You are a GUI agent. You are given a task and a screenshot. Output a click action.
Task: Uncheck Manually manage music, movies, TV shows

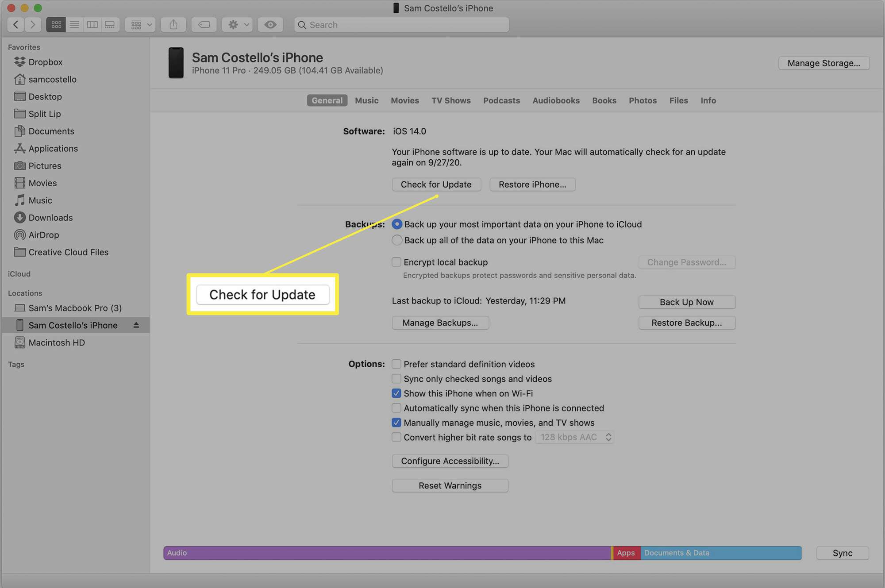396,423
